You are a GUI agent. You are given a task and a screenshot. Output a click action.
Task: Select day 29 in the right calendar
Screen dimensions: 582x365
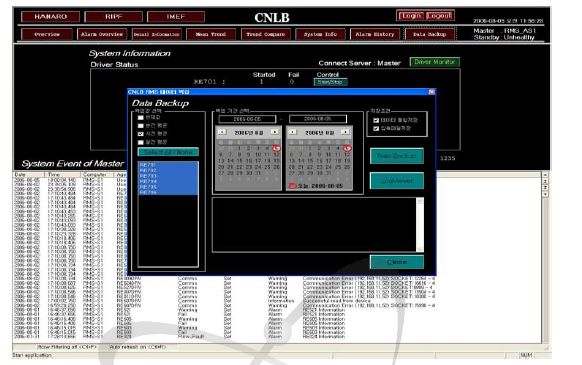310,173
